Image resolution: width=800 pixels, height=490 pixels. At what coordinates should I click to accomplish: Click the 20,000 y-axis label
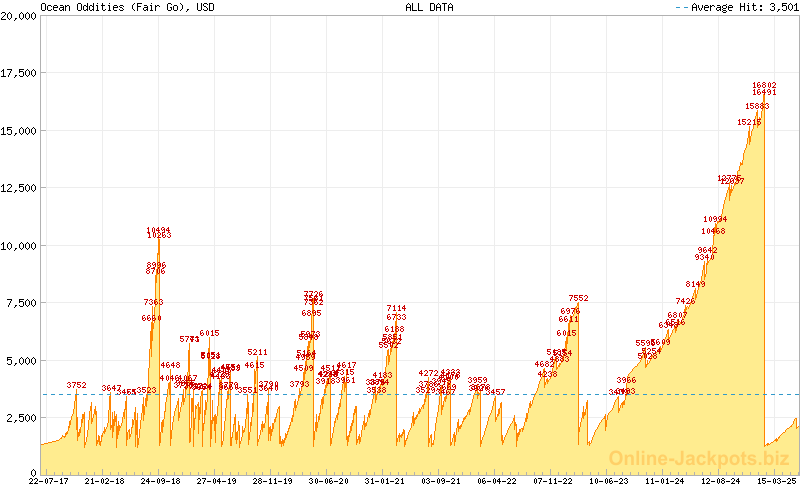pos(20,16)
